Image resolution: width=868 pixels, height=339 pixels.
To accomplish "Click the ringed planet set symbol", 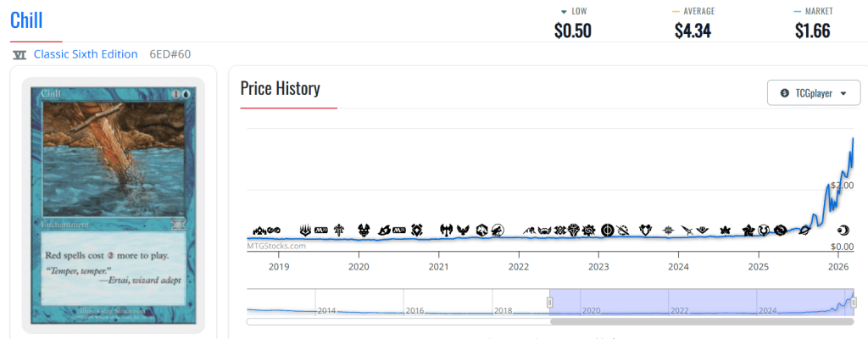I will [x=804, y=230].
